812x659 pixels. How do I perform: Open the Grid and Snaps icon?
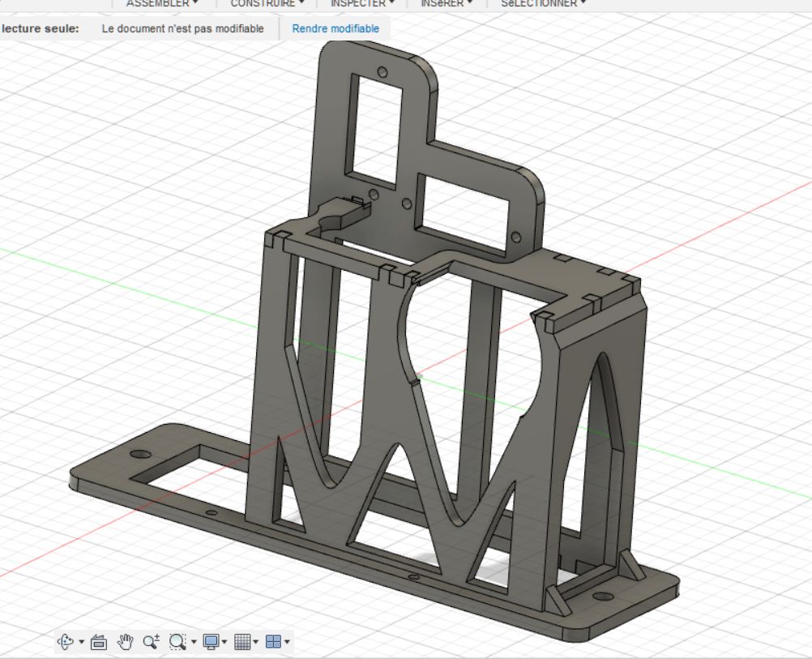pyautogui.click(x=242, y=642)
